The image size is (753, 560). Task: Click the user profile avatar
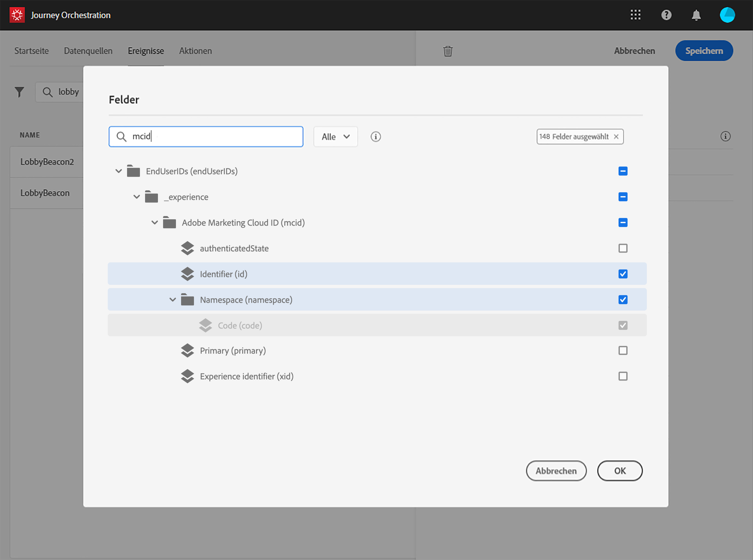pyautogui.click(x=727, y=15)
